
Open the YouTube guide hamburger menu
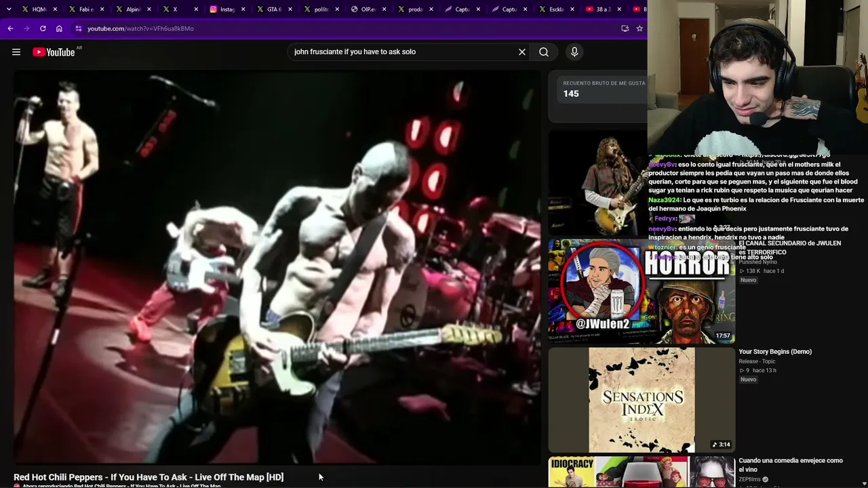[16, 52]
